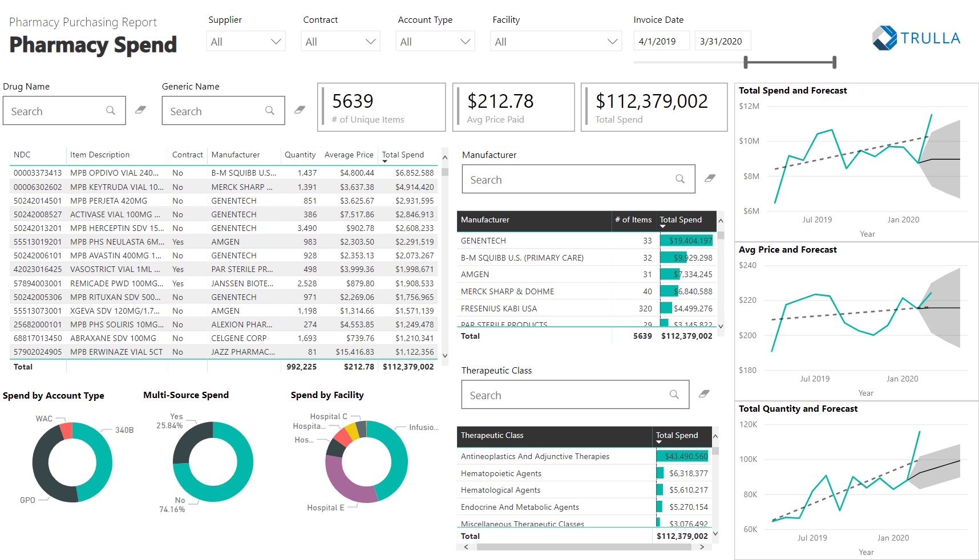This screenshot has height=560, width=979.
Task: Click the Drug Name search magnifier icon
Action: click(111, 111)
